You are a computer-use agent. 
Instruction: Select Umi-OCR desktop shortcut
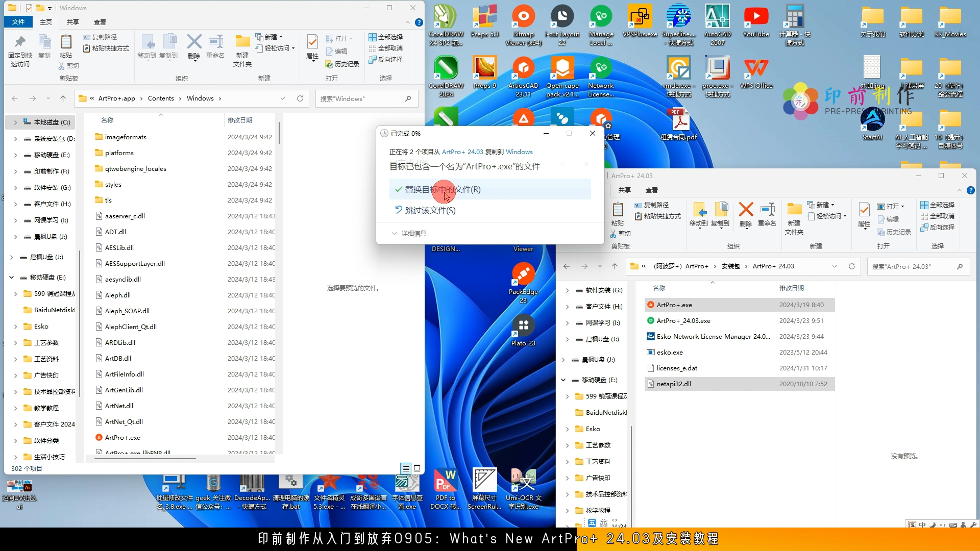523,489
